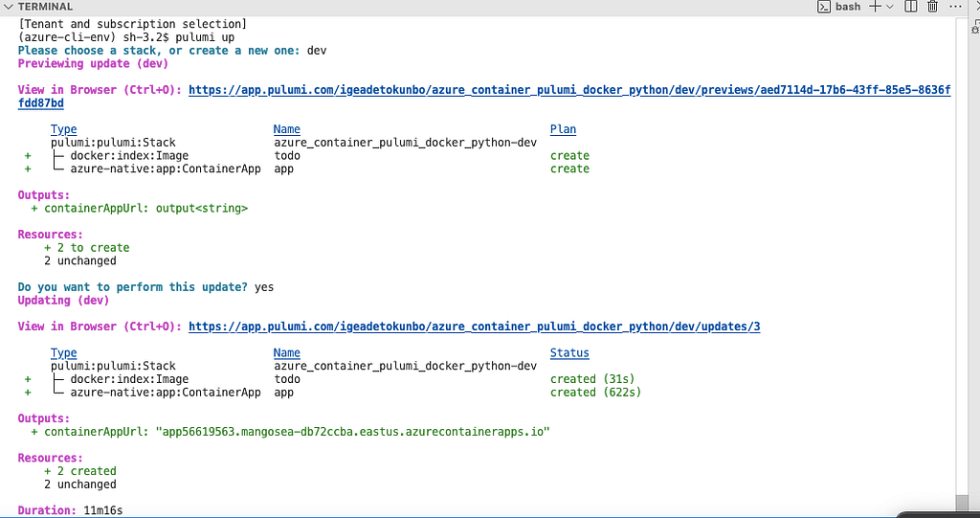Click the 'Duration: 11m16s' line
This screenshot has height=518, width=980.
[x=70, y=510]
